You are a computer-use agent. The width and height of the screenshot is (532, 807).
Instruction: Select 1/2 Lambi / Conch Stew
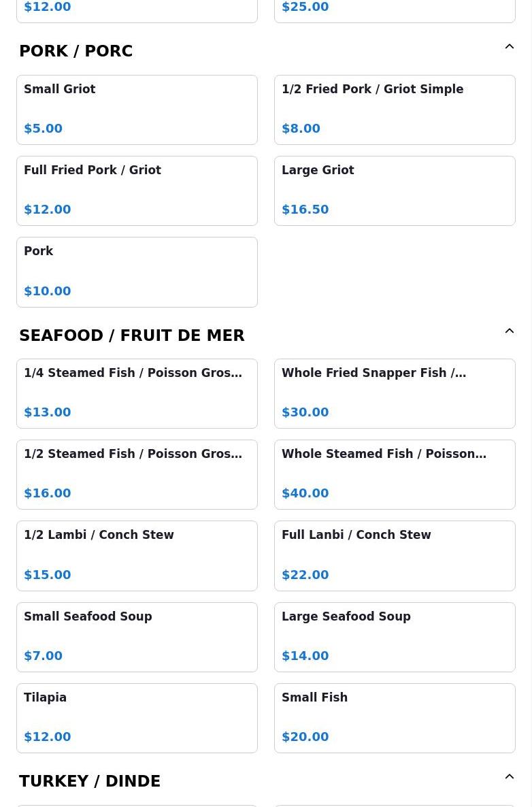[137, 556]
